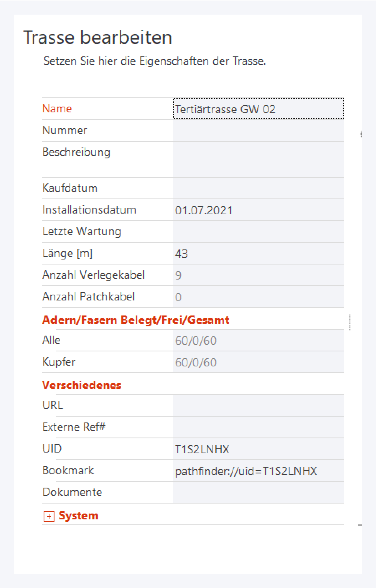This screenshot has width=376, height=588.
Task: Select the Anzahl Verlegekabel value
Action: coord(258,275)
